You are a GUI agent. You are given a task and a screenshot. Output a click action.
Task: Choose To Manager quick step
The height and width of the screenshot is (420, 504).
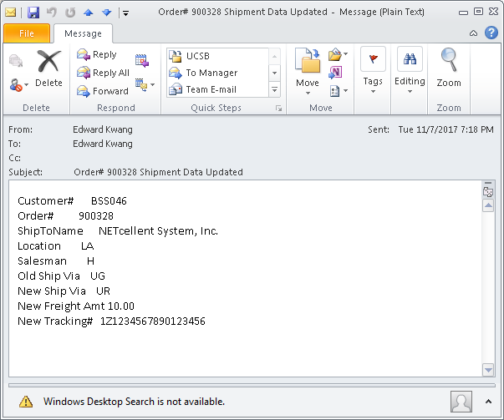click(218, 73)
